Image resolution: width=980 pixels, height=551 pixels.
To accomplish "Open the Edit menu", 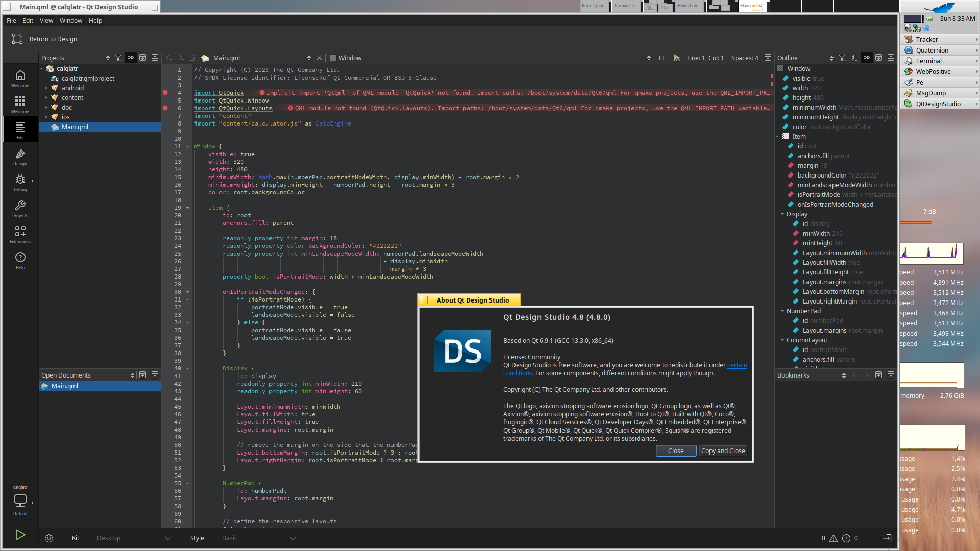I will [28, 21].
